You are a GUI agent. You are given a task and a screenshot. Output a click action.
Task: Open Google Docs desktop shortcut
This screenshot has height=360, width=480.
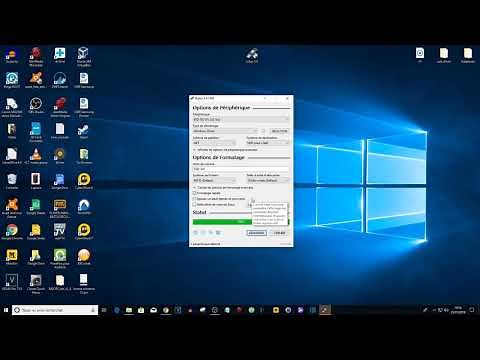coord(60,181)
